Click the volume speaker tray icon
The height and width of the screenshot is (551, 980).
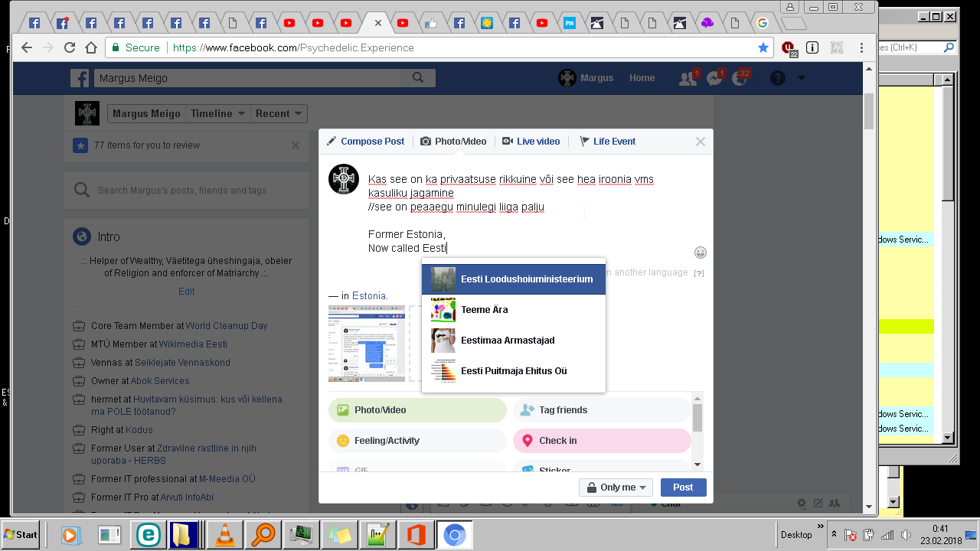pyautogui.click(x=905, y=535)
